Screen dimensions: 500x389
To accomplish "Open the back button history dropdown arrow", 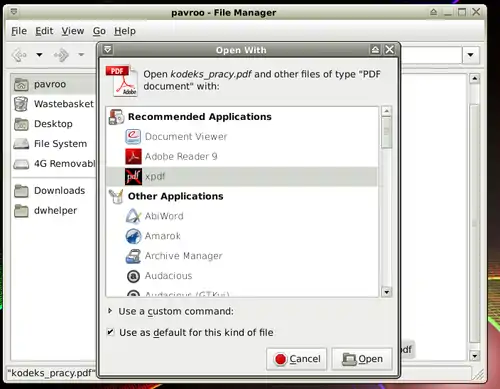I will tap(39, 55).
